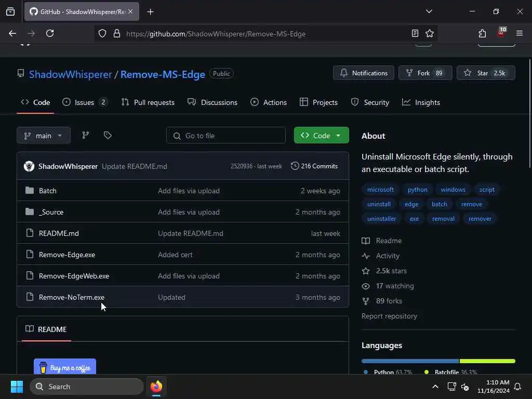532x399 pixels.
Task: Open the Remove-Edge.exe file
Action: point(67,255)
